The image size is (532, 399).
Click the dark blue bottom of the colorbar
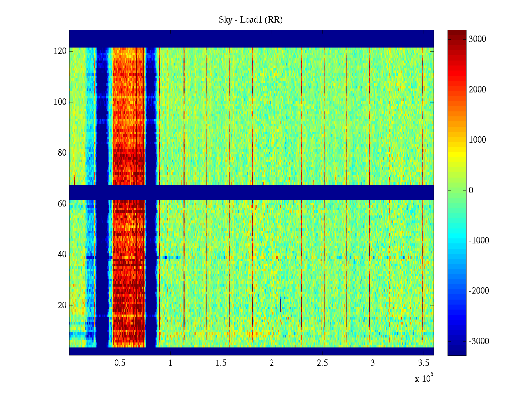pos(457,352)
